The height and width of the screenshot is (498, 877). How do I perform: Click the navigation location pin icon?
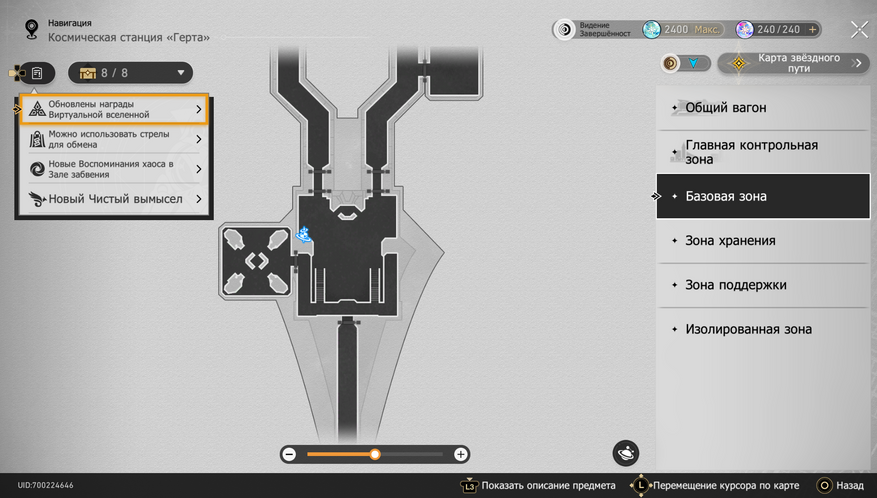click(x=31, y=30)
